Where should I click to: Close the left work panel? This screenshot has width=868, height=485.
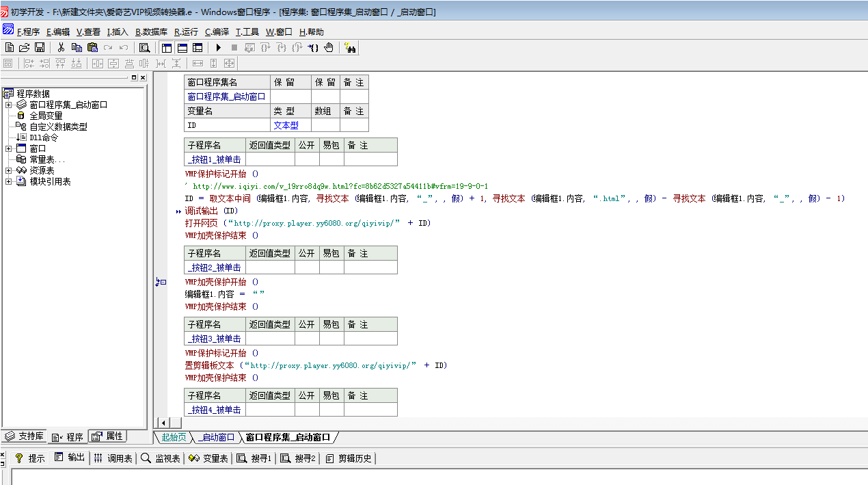[142, 77]
